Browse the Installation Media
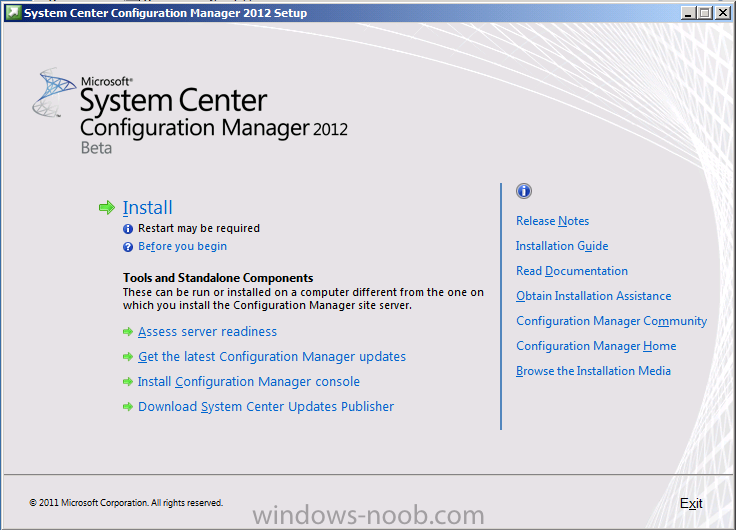736x530 pixels. (x=593, y=371)
